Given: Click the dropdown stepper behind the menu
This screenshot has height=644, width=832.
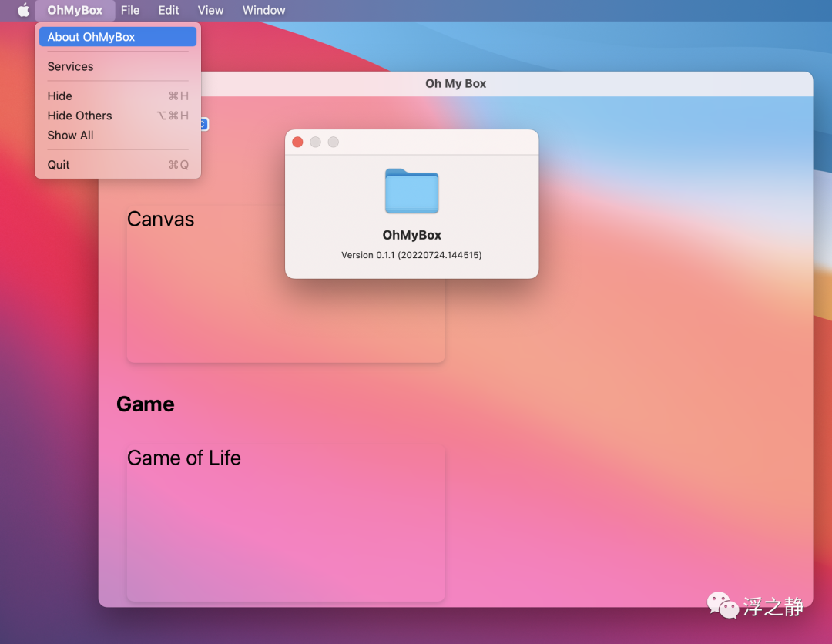Looking at the screenshot, I should (204, 124).
